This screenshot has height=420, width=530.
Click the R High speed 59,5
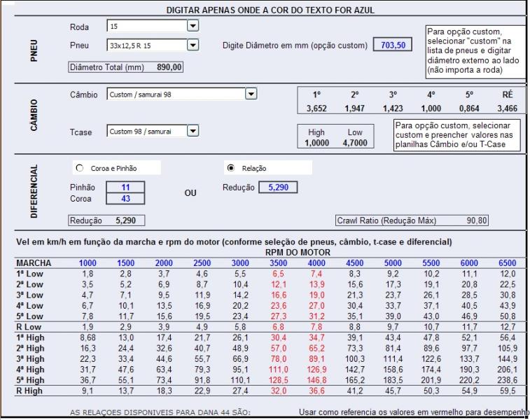pos(508,391)
